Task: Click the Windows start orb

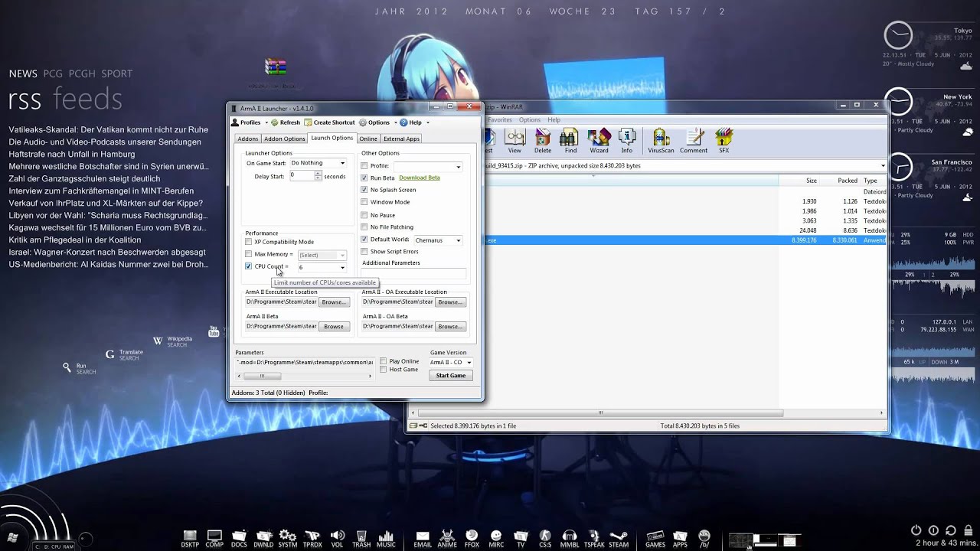Action: tap(13, 536)
